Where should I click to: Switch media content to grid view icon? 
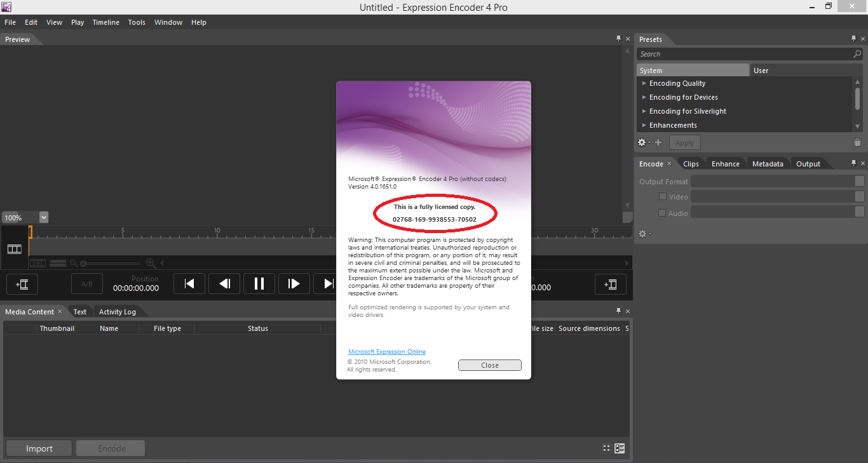pyautogui.click(x=606, y=448)
